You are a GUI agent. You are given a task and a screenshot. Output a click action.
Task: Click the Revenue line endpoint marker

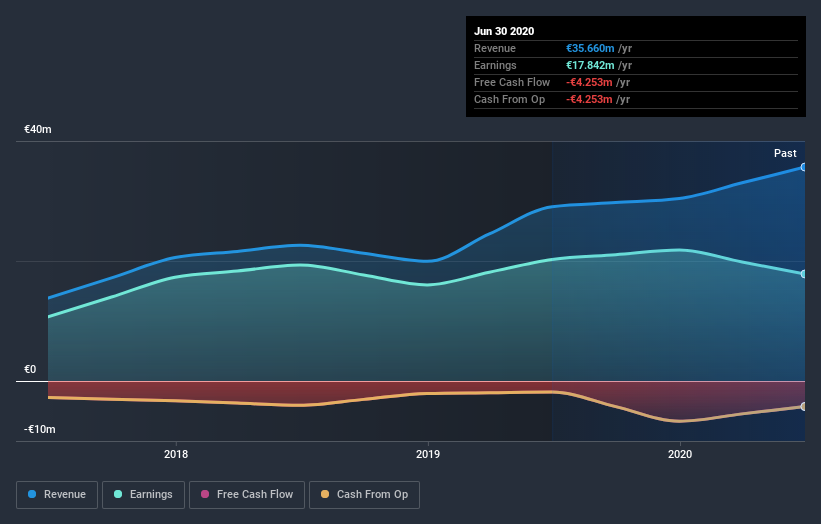(x=803, y=167)
